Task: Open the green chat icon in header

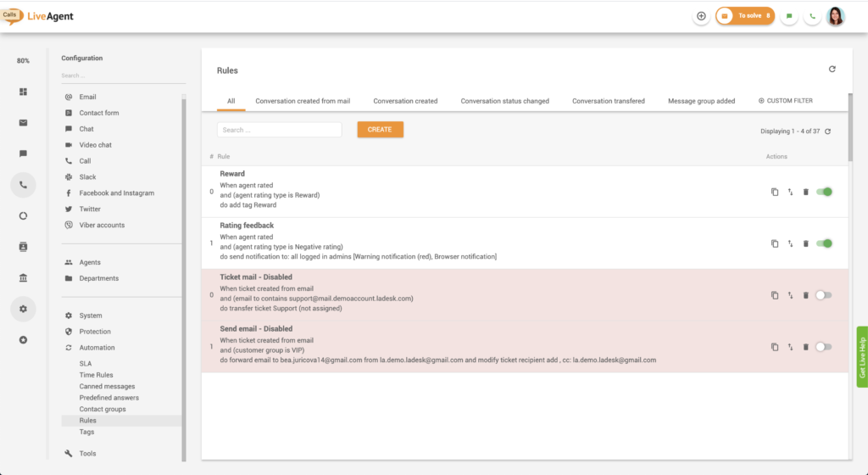Action: (789, 16)
